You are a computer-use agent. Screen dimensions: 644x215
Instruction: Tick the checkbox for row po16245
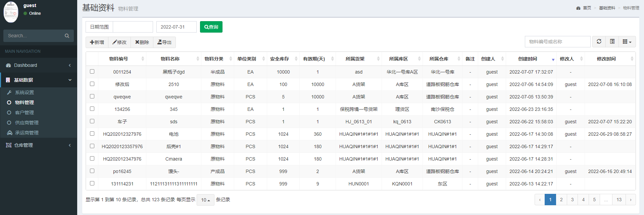pos(92,171)
